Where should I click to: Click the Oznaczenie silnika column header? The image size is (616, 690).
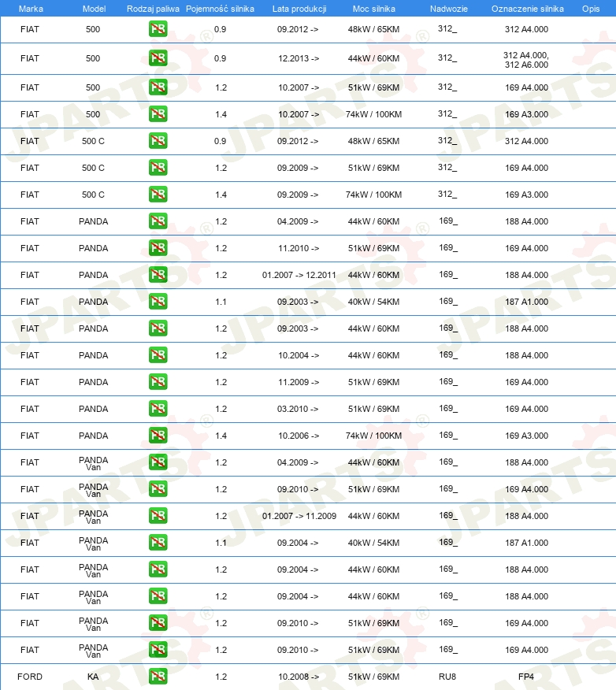point(528,9)
